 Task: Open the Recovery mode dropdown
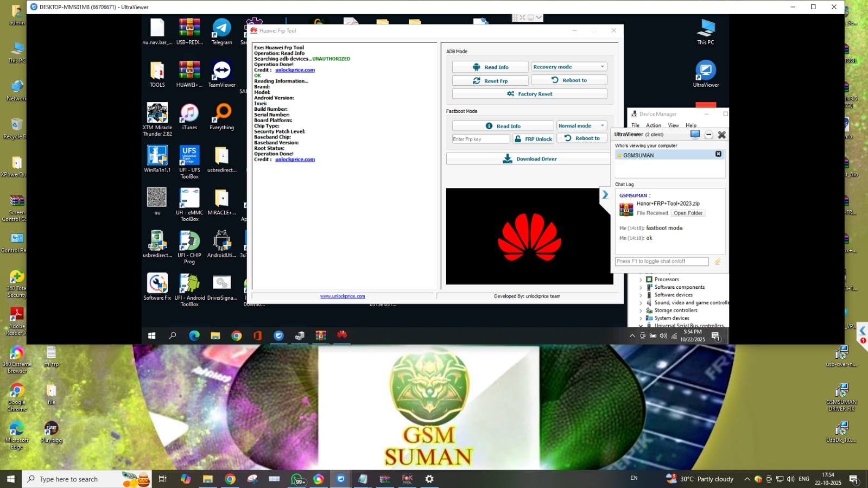click(x=568, y=67)
